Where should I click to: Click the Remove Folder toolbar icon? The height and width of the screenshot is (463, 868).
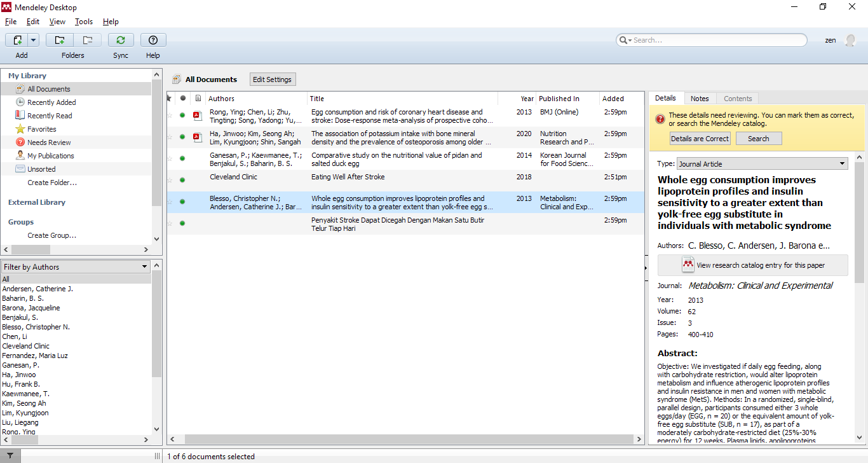pyautogui.click(x=88, y=40)
